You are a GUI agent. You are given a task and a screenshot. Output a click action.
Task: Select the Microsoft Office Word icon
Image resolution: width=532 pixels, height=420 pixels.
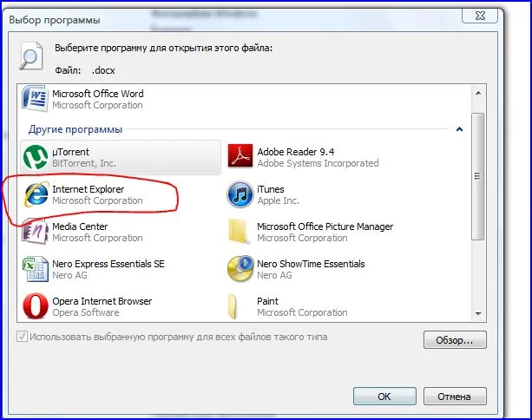34,99
